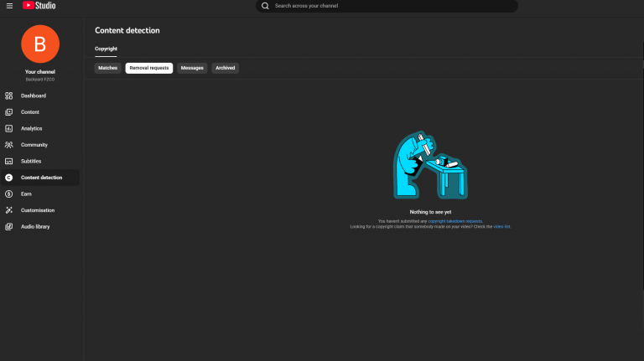Select Content detection label in sidebar
644x361 pixels.
41,178
